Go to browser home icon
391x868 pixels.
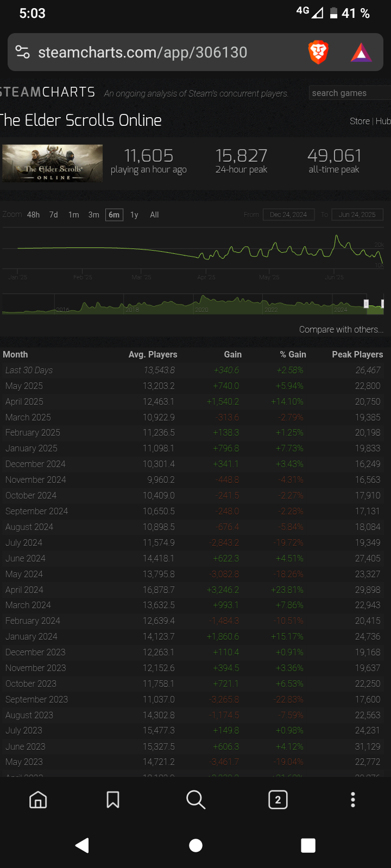point(38,800)
